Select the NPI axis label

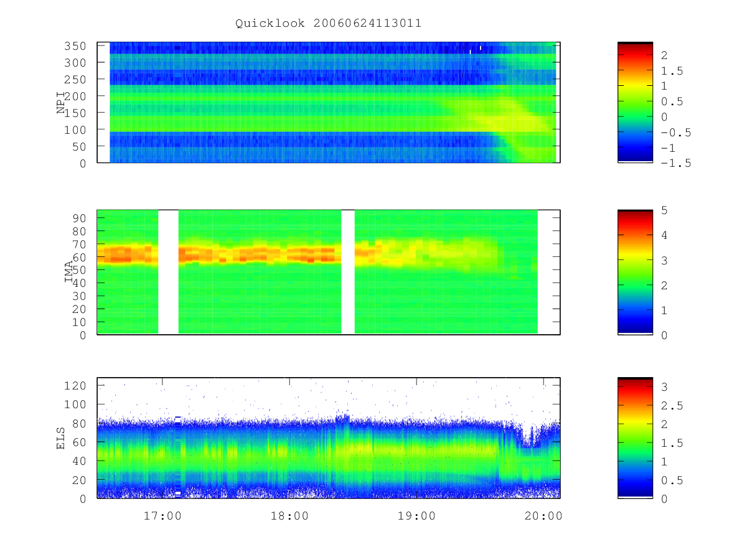click(x=61, y=103)
